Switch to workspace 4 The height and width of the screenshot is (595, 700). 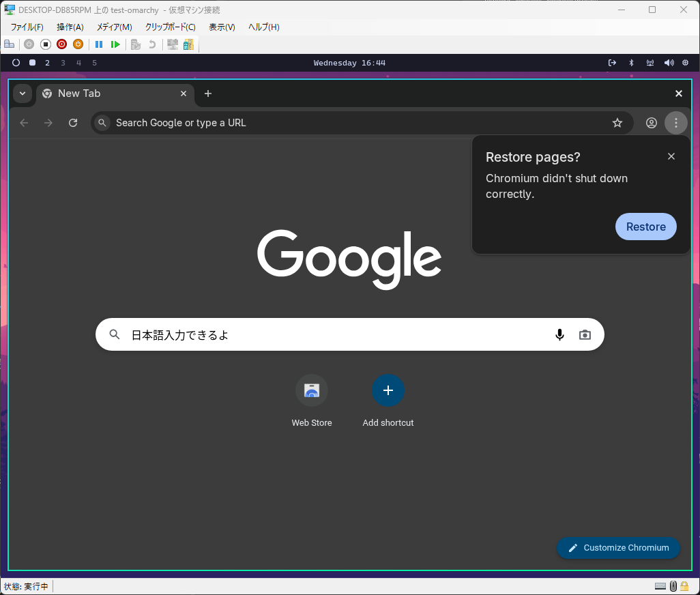click(x=78, y=63)
